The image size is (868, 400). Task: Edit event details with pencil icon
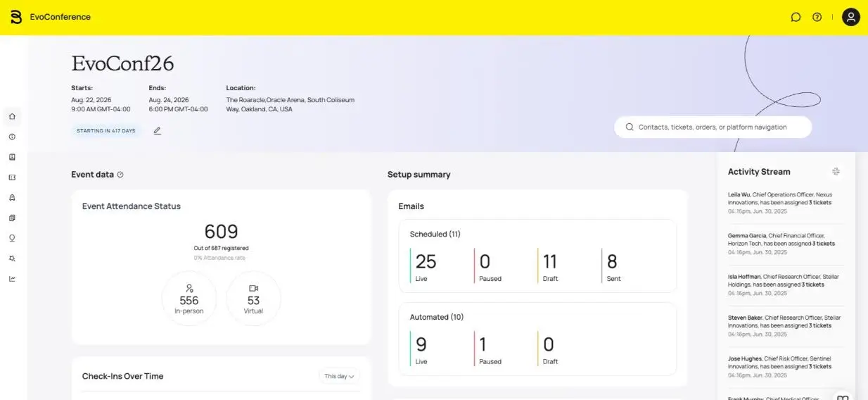pyautogui.click(x=157, y=130)
